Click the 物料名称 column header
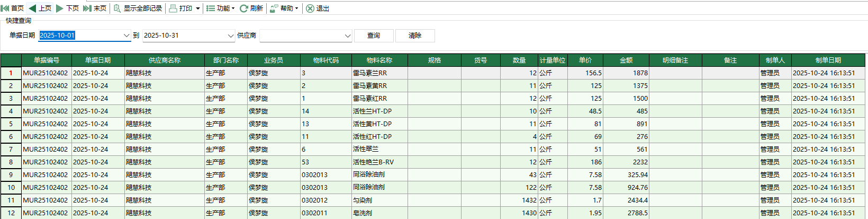Viewport: 868px width, 219px height. coord(379,60)
